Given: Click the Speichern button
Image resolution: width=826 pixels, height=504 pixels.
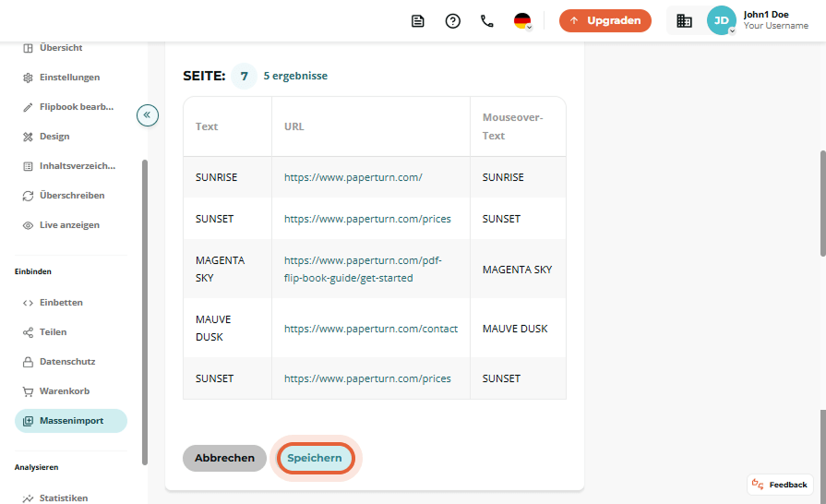Looking at the screenshot, I should pos(315,458).
